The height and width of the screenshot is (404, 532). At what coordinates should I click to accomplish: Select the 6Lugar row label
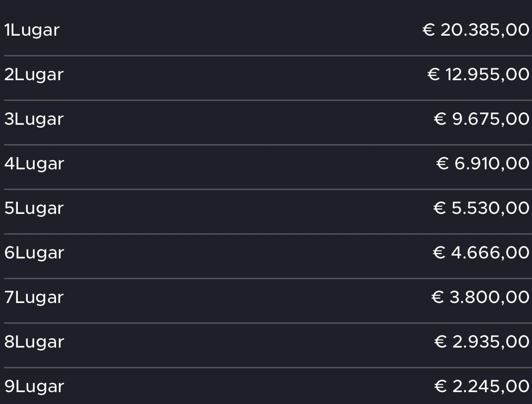[34, 253]
